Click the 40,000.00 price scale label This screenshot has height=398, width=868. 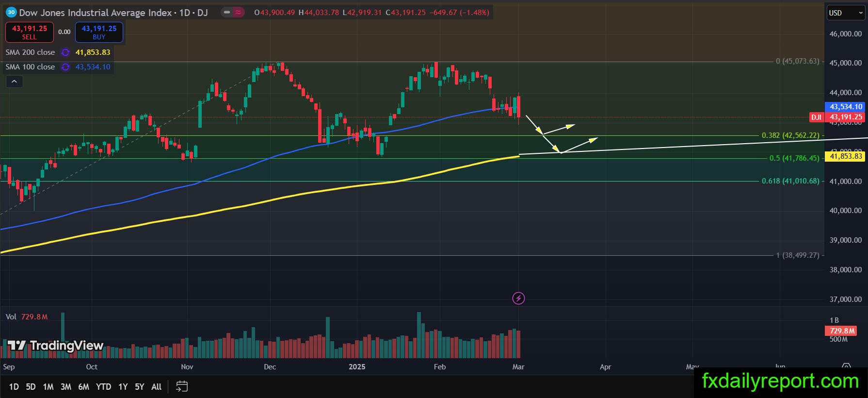coord(846,211)
